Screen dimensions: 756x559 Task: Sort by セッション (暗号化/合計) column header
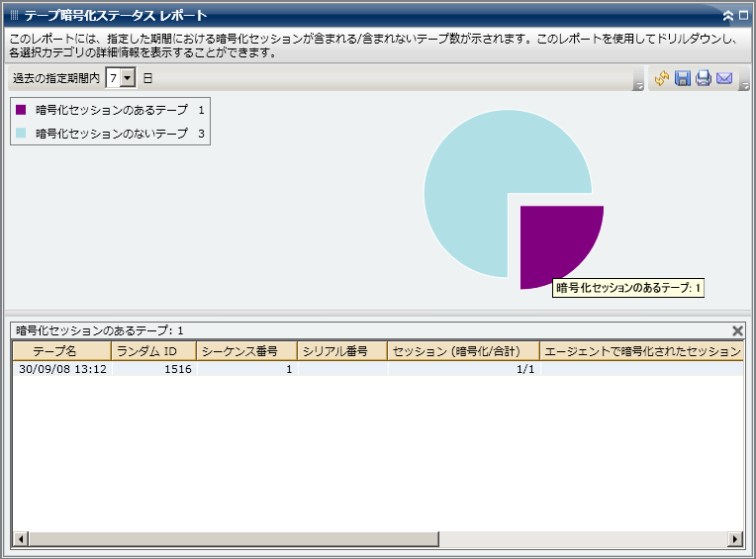click(x=463, y=351)
